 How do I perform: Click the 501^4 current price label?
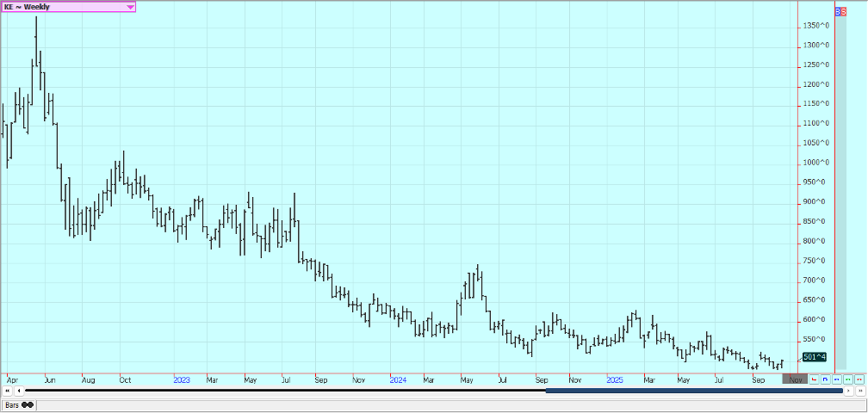[814, 356]
